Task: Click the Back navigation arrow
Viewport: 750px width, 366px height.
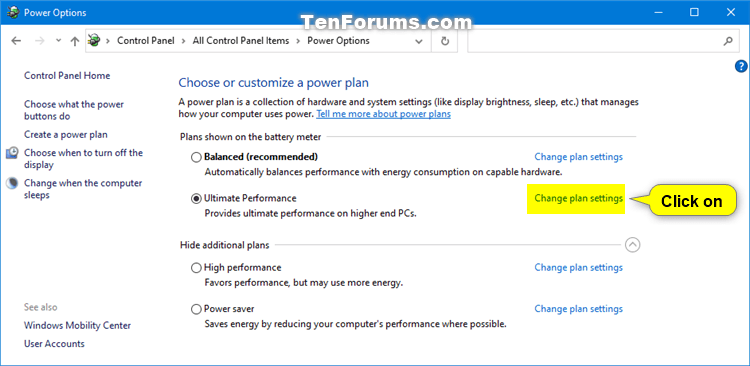Action: click(16, 41)
